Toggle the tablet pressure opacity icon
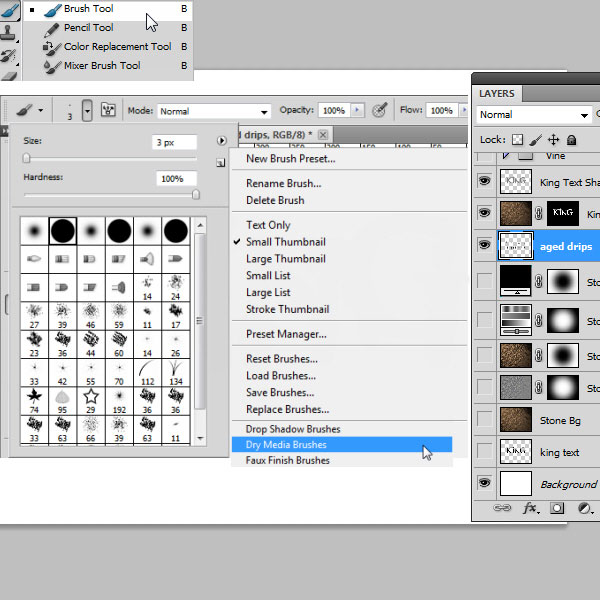The image size is (600, 600). tap(380, 110)
